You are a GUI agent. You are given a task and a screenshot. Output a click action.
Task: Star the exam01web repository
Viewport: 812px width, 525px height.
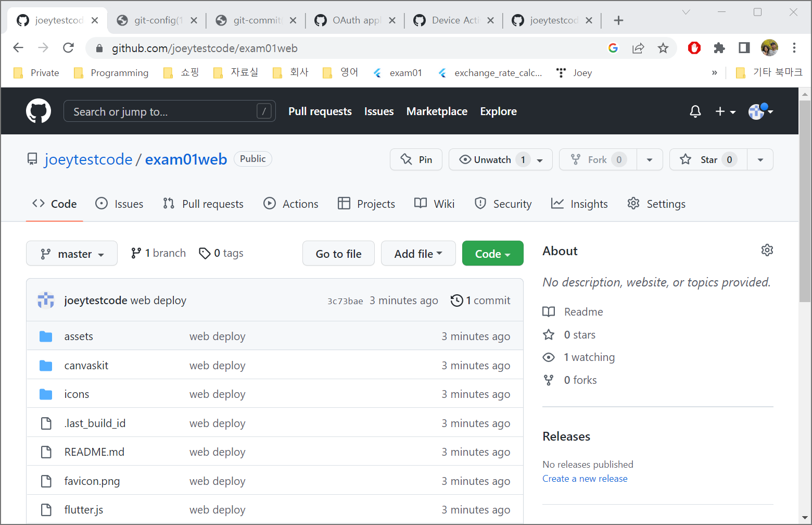click(x=708, y=159)
